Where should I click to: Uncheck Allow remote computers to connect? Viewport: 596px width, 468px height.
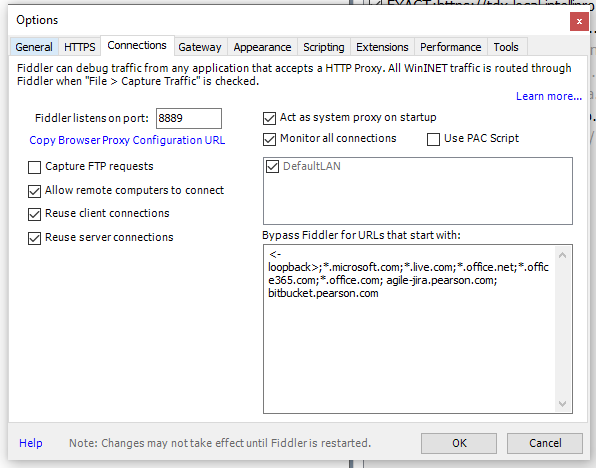point(34,191)
